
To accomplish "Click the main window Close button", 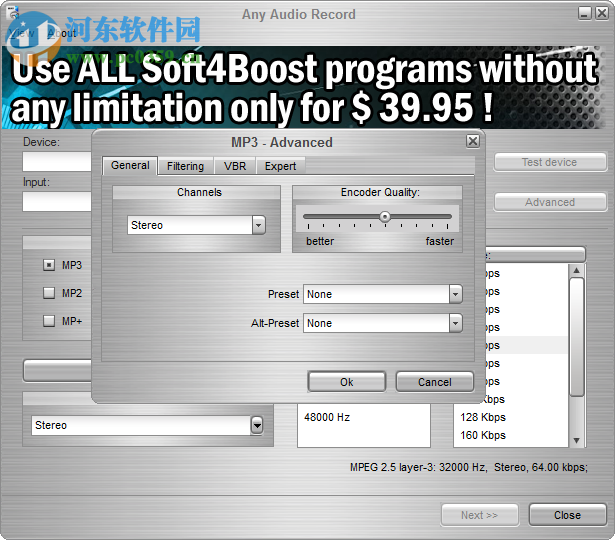I will click(567, 515).
